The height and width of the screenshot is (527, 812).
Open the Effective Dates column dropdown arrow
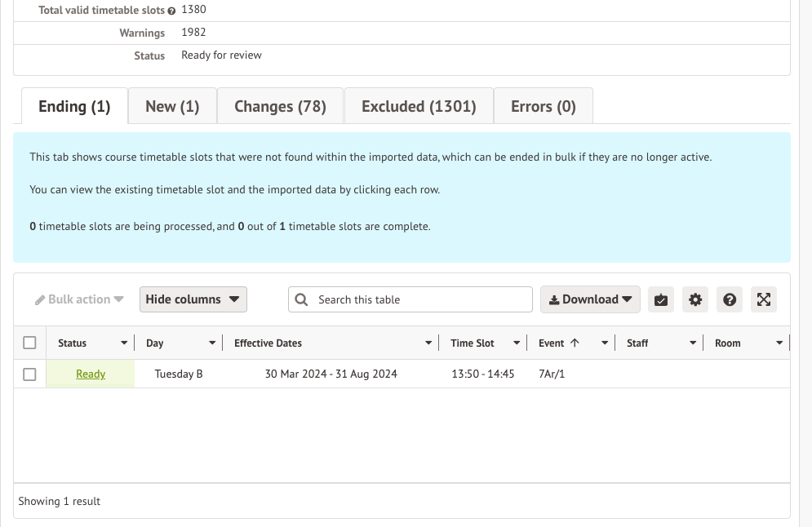click(428, 343)
